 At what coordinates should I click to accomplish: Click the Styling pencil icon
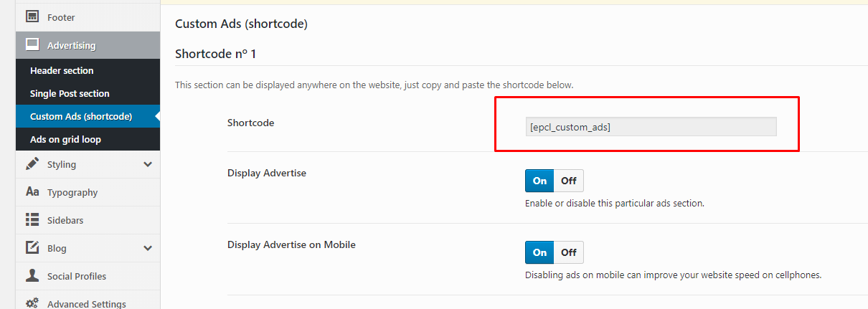32,164
